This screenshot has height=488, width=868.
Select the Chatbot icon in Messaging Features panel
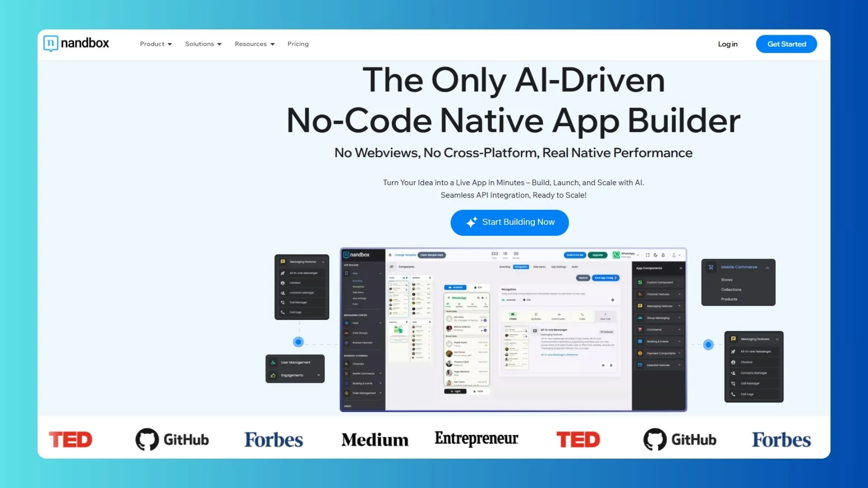pyautogui.click(x=282, y=283)
